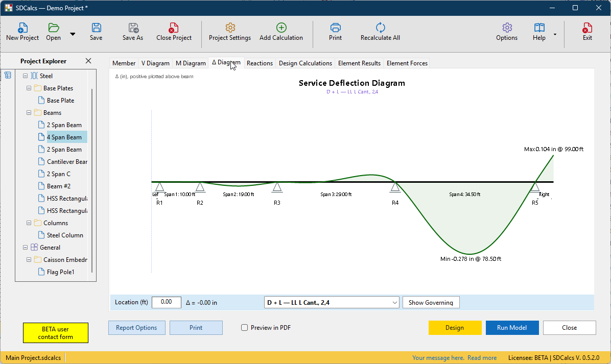Screen dimensions: 611x364
Task: Click the yellow Design button
Action: [x=455, y=328]
